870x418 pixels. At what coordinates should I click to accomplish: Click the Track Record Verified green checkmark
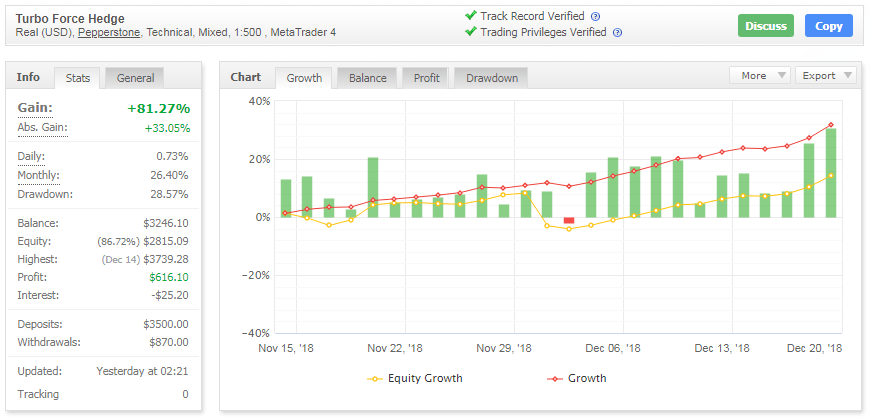click(x=470, y=16)
